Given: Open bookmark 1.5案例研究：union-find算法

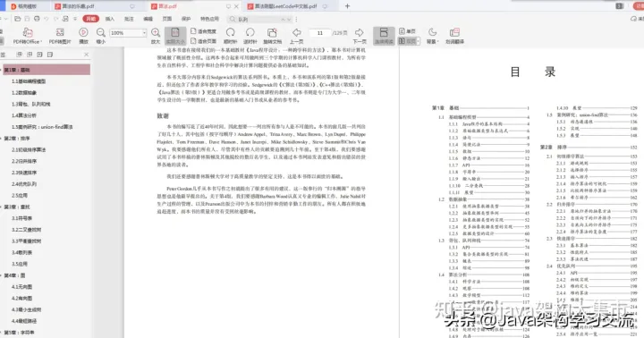Looking at the screenshot, I should pos(42,127).
